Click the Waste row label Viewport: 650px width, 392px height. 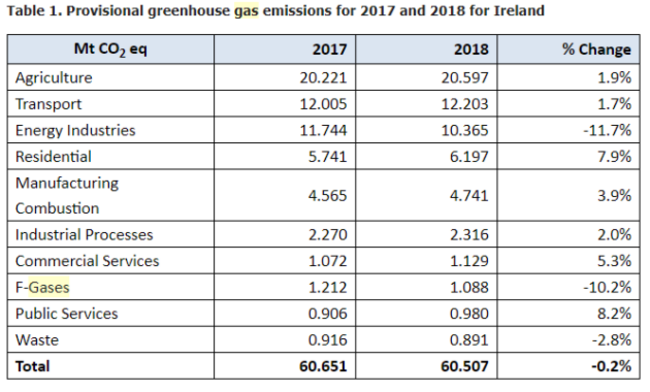tap(37, 340)
